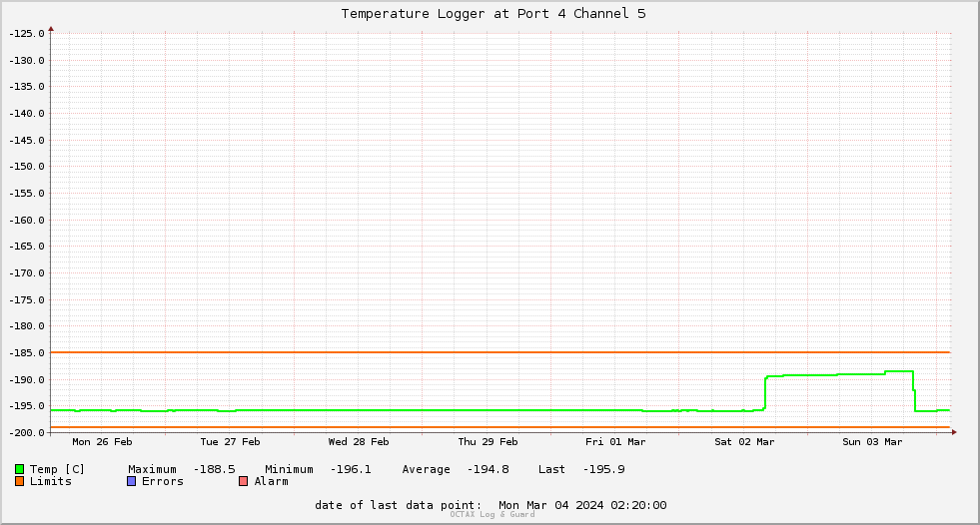The width and height of the screenshot is (980, 525).
Task: Click the -185.0 y-axis label
Action: [x=26, y=353]
